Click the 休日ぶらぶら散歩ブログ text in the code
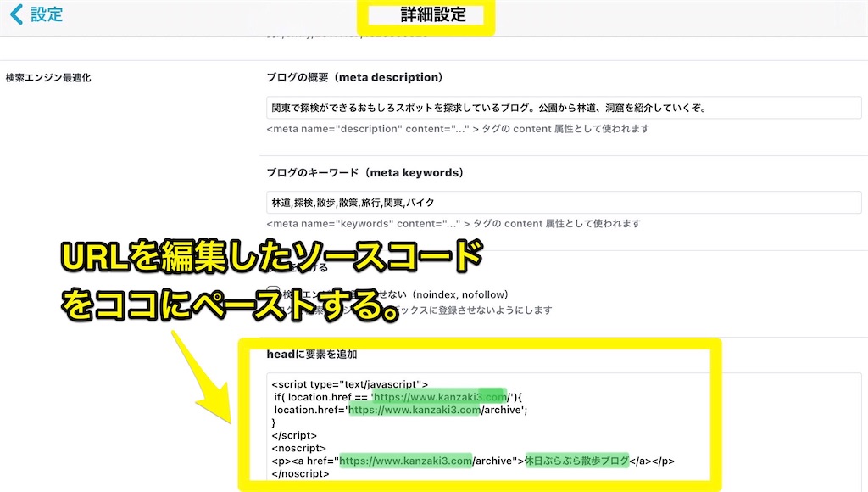 tap(576, 461)
